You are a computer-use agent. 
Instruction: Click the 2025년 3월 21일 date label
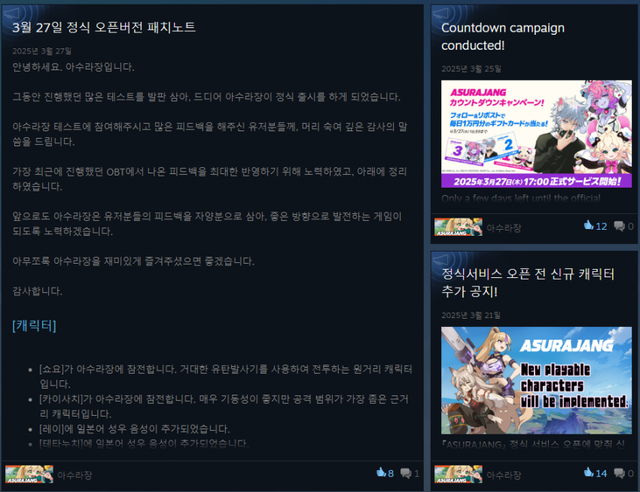[471, 314]
